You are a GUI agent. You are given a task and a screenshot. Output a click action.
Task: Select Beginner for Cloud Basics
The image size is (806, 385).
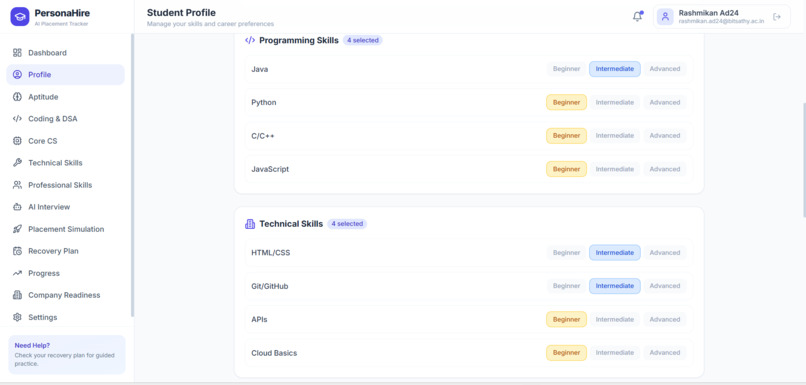566,353
